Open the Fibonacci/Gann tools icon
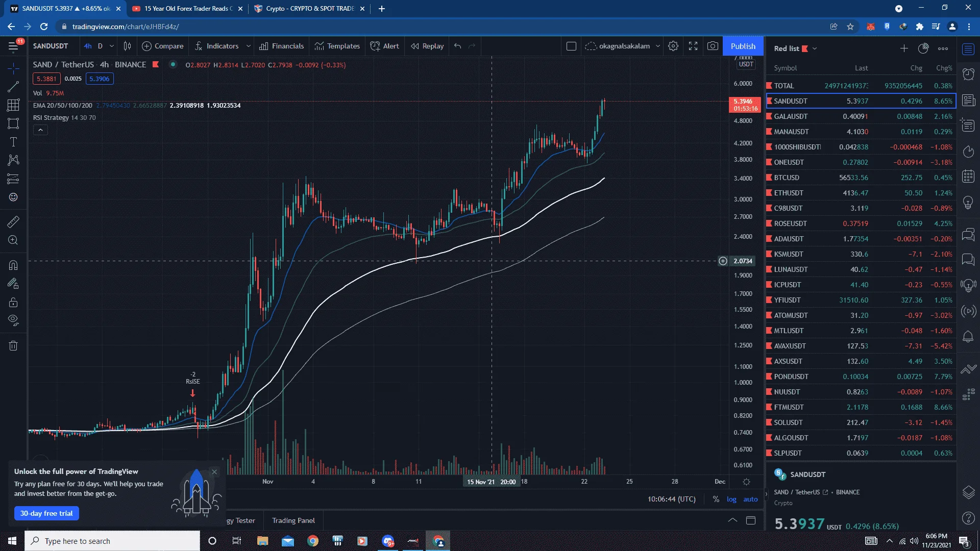This screenshot has height=551, width=980. (13, 105)
